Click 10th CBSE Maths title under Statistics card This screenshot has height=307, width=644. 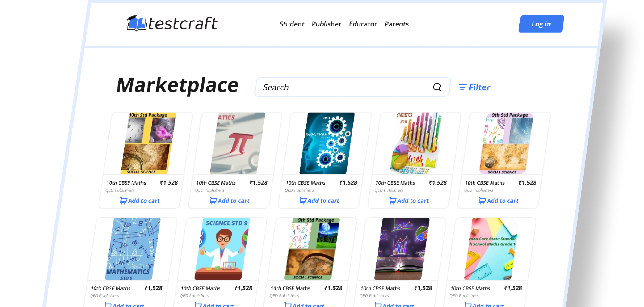tap(395, 183)
